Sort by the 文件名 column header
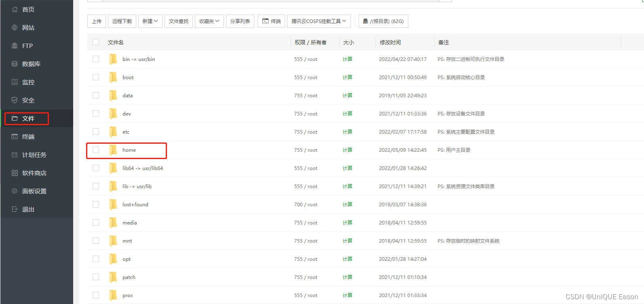Image resolution: width=644 pixels, height=304 pixels. click(x=116, y=42)
